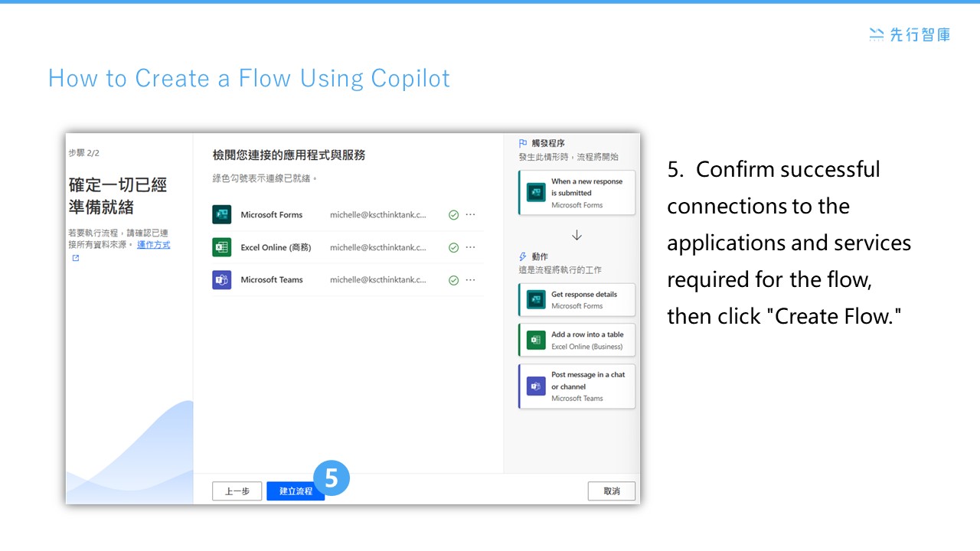Open the 運作方式 help link
980x551 pixels.
153,243
